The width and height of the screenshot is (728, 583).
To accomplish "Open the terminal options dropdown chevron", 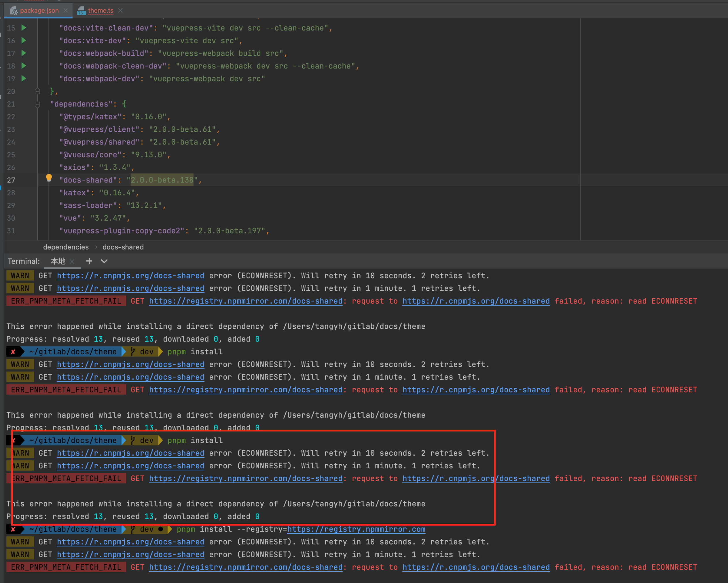I will (104, 261).
